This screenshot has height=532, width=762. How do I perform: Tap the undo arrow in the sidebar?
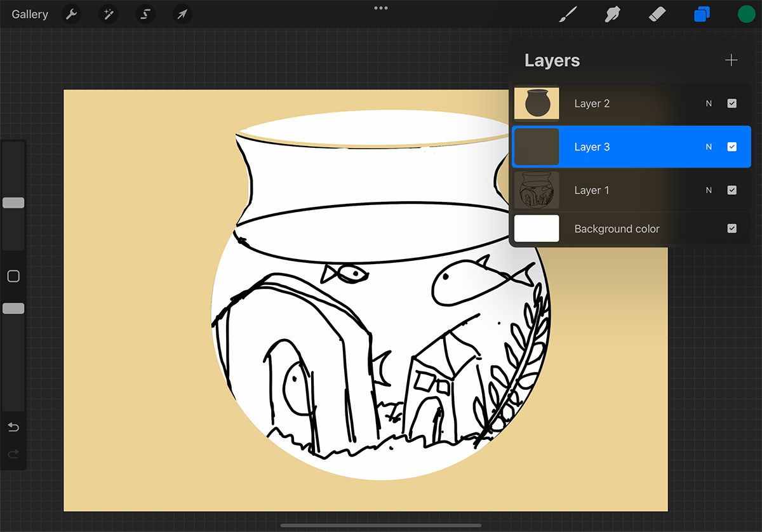(x=13, y=427)
